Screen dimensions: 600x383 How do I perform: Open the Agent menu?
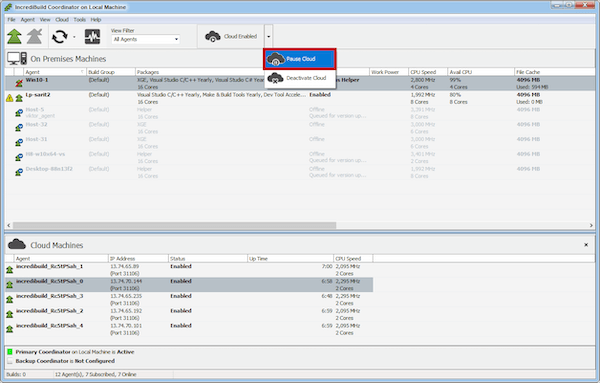pyautogui.click(x=28, y=20)
